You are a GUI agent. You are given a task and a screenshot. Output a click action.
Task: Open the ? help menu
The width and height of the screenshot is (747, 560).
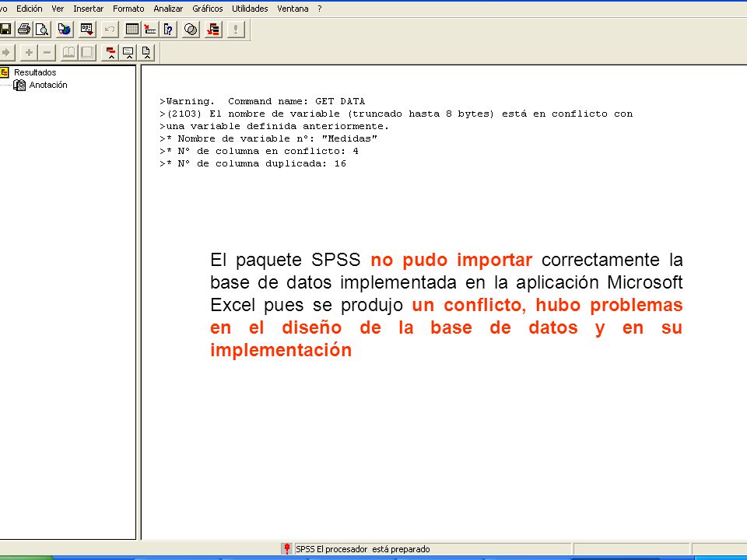[320, 9]
